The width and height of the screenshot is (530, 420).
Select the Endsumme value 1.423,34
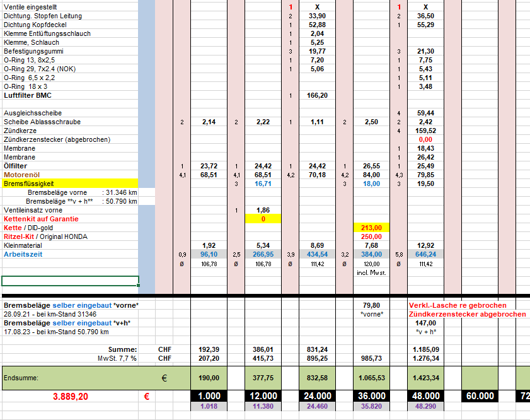[425, 378]
